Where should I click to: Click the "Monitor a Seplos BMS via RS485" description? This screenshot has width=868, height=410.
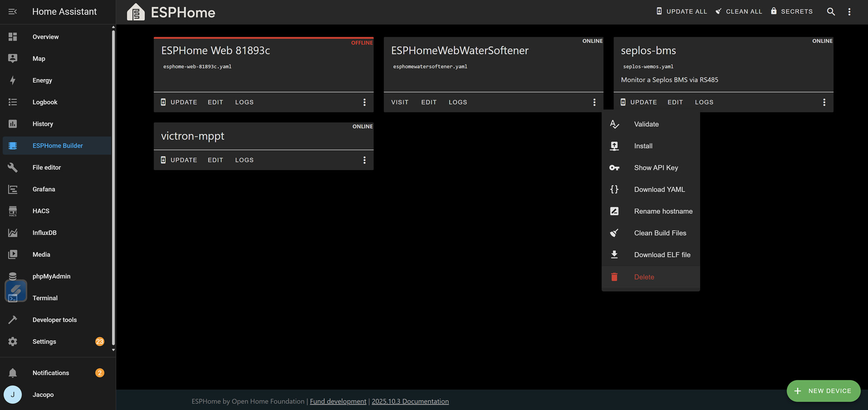click(x=670, y=80)
